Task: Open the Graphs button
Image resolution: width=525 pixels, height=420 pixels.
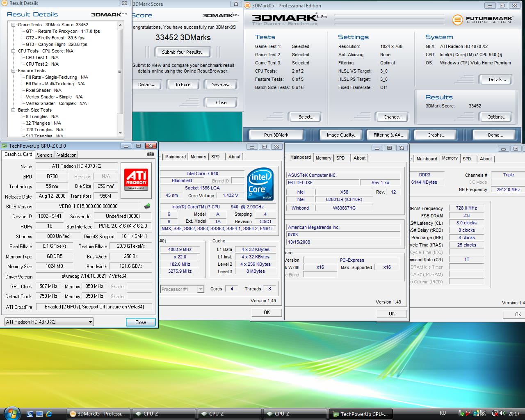Action: click(436, 135)
